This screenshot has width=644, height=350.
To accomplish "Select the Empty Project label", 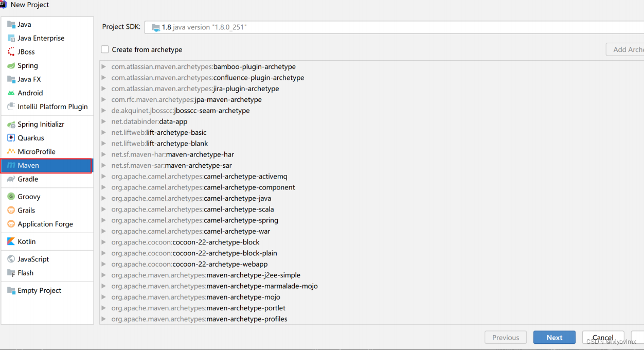I will [40, 290].
